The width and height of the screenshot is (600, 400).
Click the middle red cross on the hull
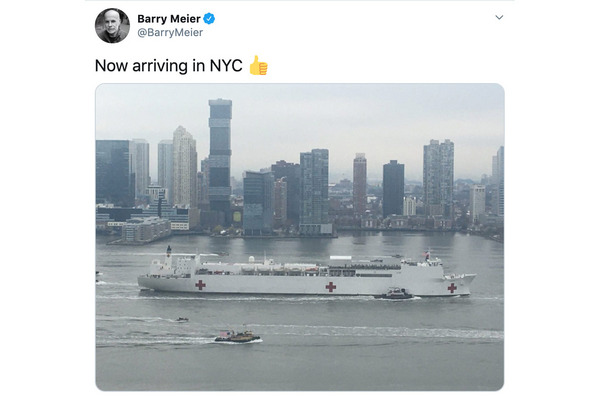331,287
